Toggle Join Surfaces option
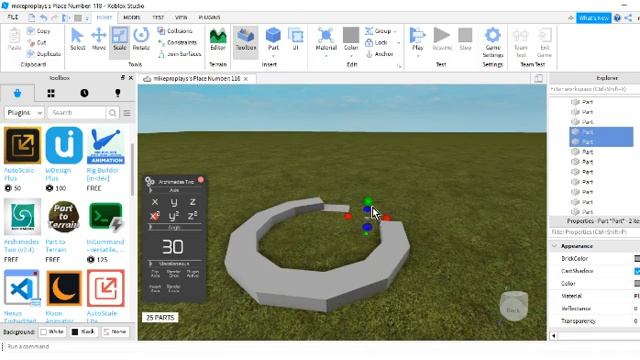The image size is (640, 360). pyautogui.click(x=180, y=54)
